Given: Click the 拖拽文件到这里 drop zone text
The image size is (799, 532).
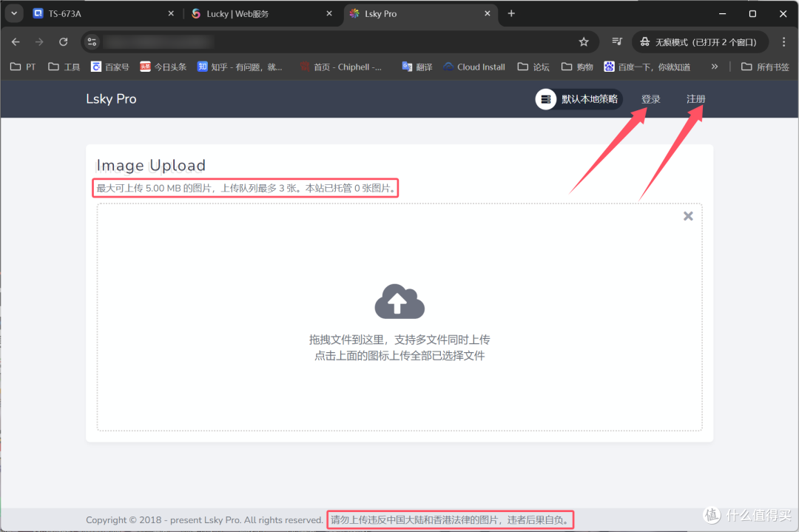Looking at the screenshot, I should [399, 340].
